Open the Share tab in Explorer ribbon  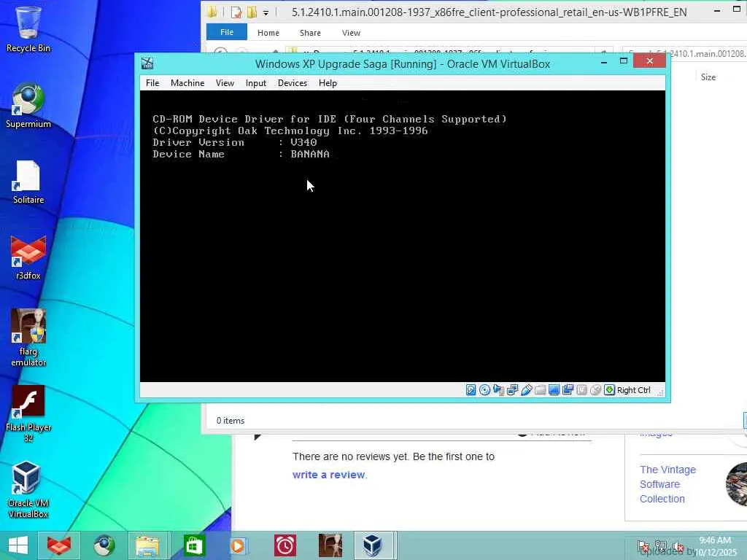click(x=310, y=33)
